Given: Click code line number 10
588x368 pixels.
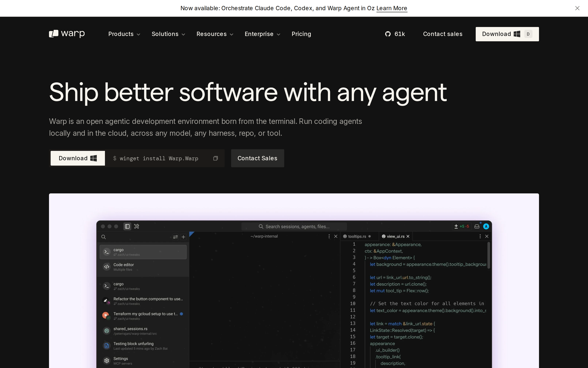Looking at the screenshot, I should (x=353, y=304).
